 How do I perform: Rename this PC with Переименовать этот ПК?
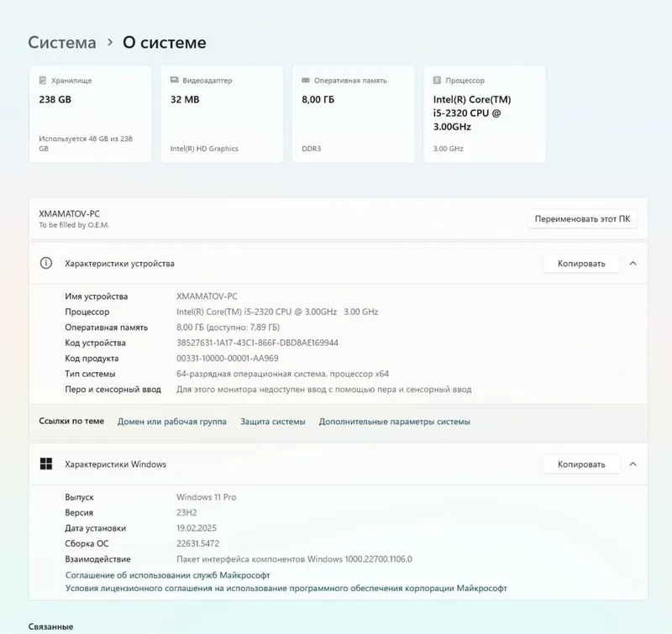(x=582, y=219)
